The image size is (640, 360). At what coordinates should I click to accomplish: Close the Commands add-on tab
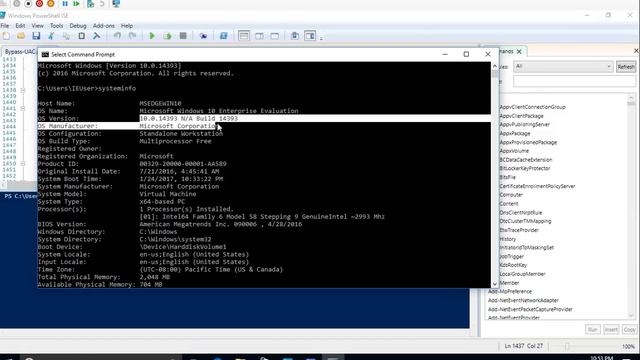point(519,51)
